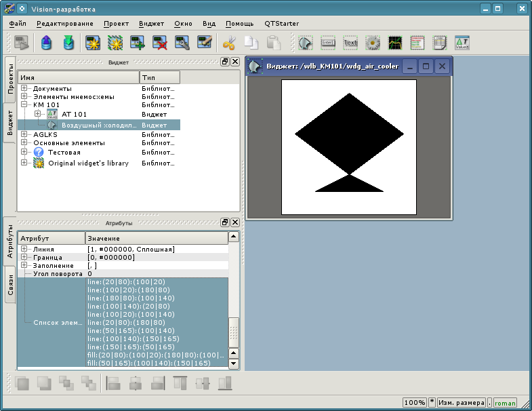532x411 pixels.
Task: Expand the Документы tree node
Action: pos(24,88)
